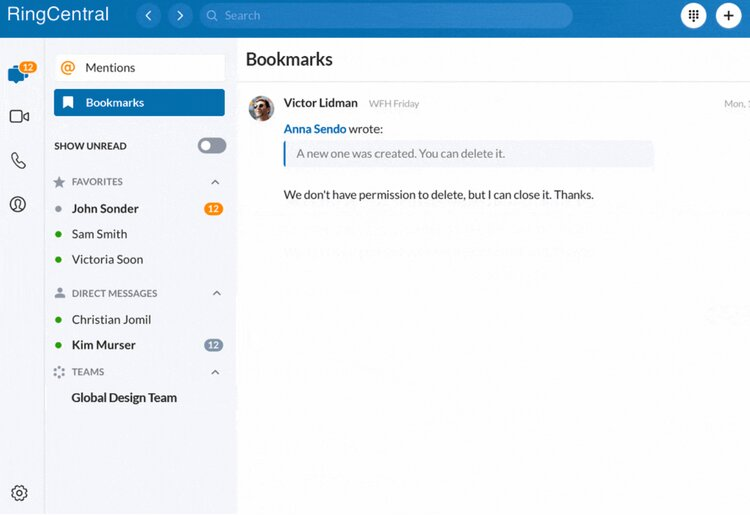
Task: Go back using the left arrow
Action: (x=148, y=16)
